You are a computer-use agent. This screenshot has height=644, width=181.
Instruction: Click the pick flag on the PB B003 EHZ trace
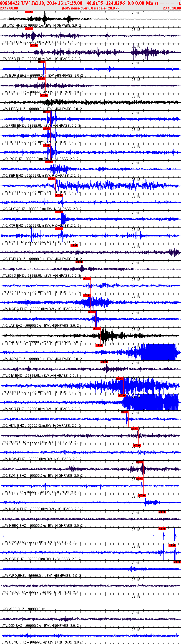coord(119,379)
